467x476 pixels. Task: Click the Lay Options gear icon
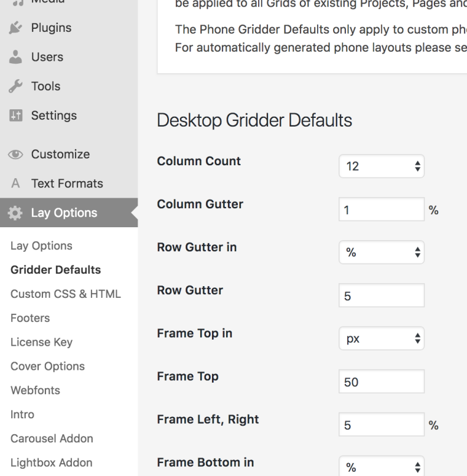tap(15, 213)
